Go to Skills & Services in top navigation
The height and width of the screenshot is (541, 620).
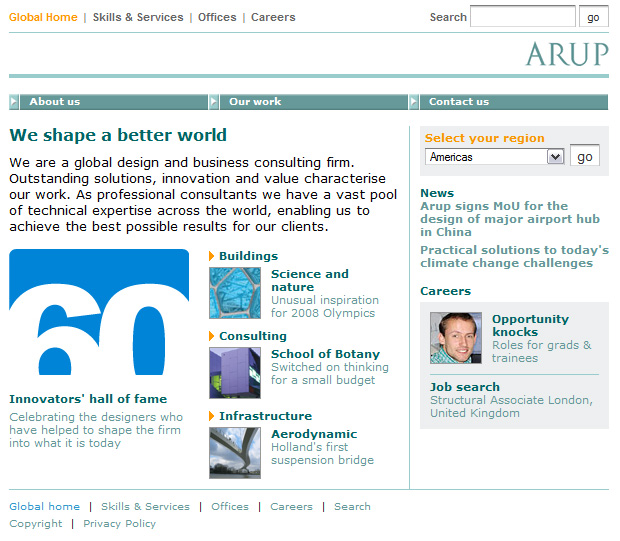(138, 17)
